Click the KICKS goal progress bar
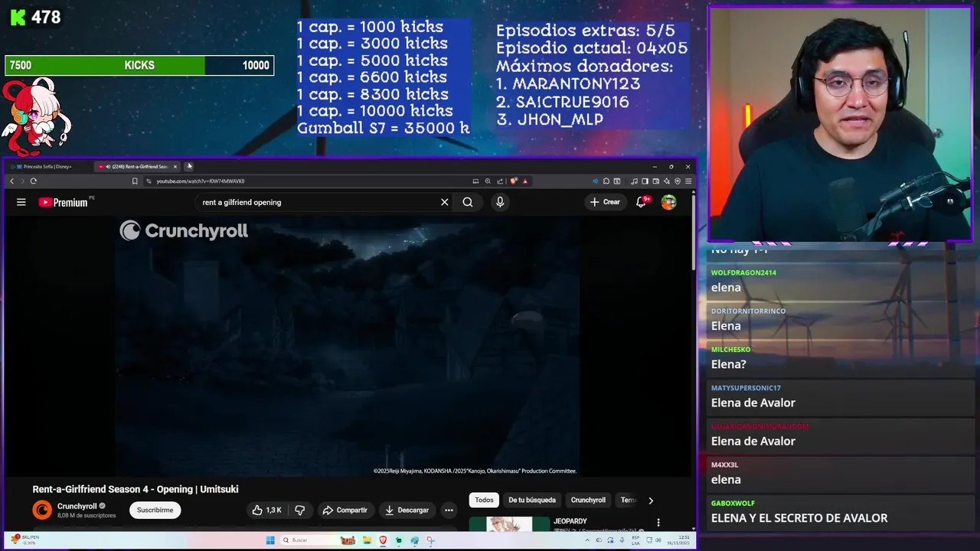The width and height of the screenshot is (980, 551). tap(139, 66)
